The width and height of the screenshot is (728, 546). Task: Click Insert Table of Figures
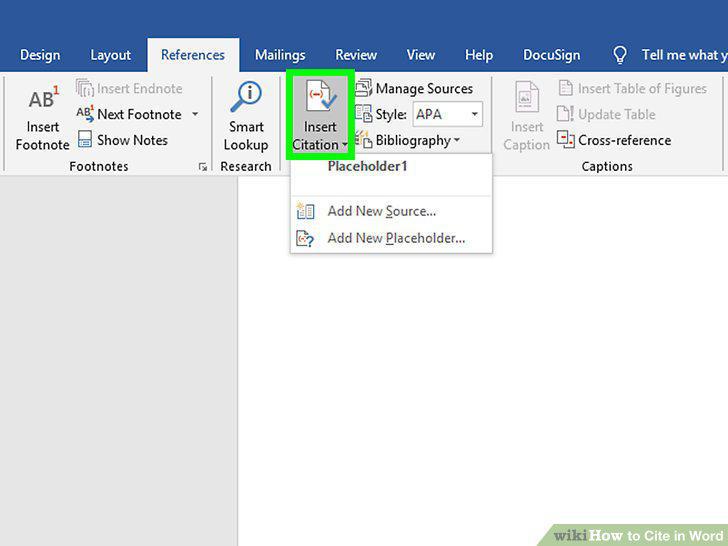coord(632,88)
